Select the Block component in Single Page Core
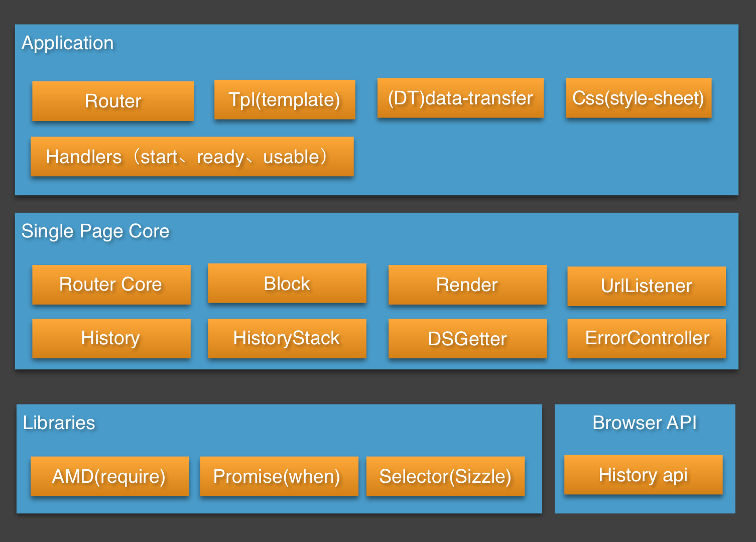Viewport: 756px width, 542px height. [287, 283]
